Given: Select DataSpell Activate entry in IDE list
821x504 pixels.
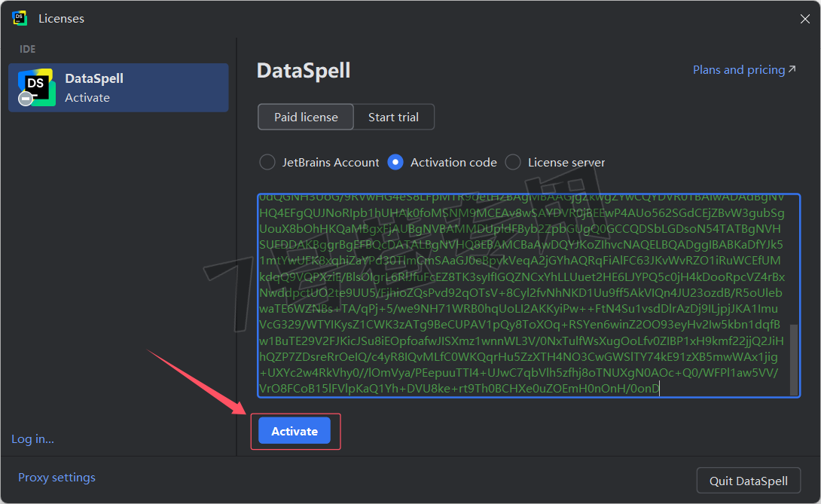Looking at the screenshot, I should pyautogui.click(x=118, y=87).
